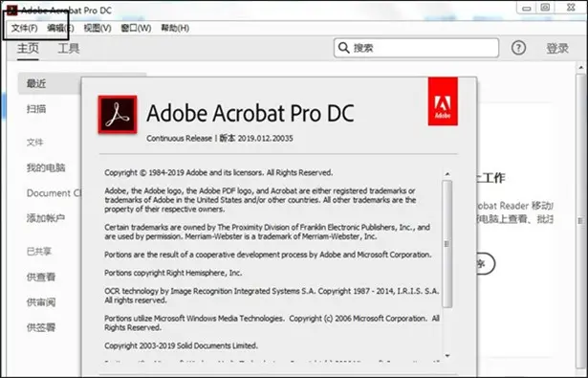Click the about dialog scrollbar thumb
588x378 pixels.
click(x=447, y=244)
